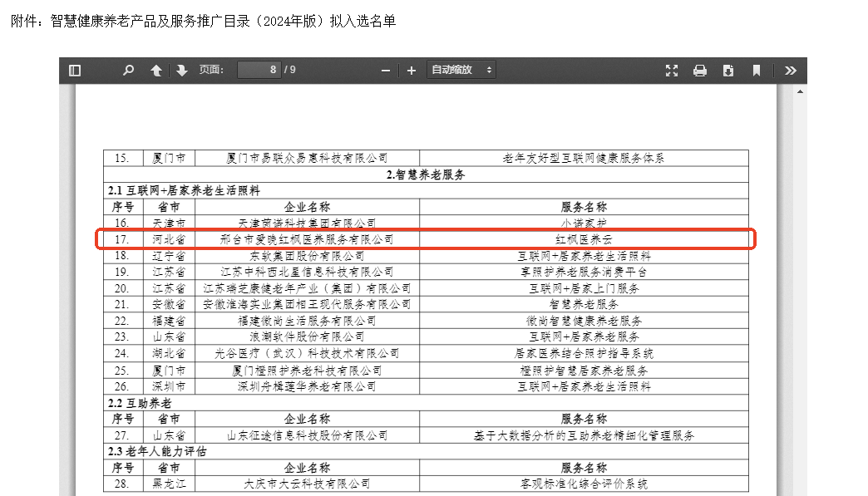
Task: Open the 自动缩放 zoom dropdown
Action: coord(461,70)
